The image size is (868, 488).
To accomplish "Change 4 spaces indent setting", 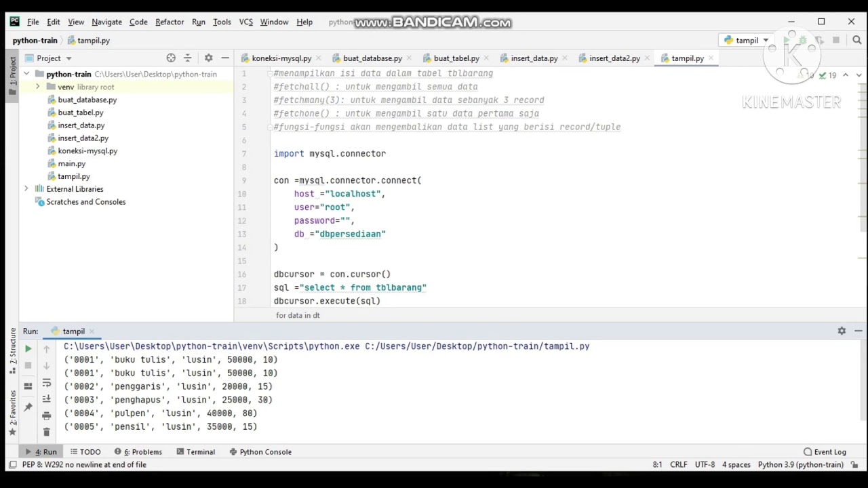I will click(736, 465).
